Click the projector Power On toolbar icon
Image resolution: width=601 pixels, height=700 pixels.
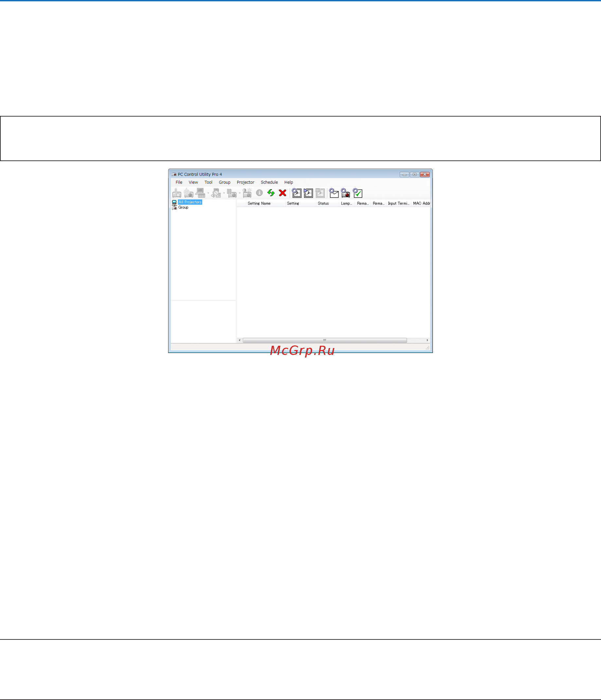tap(177, 193)
